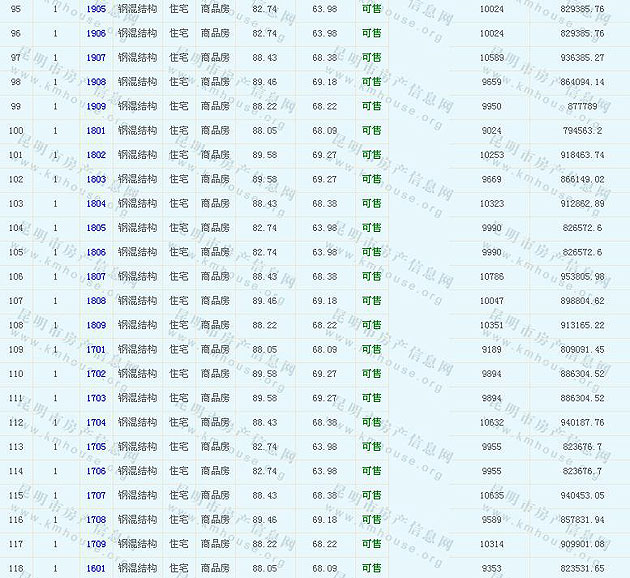Open room 1701 link
Viewport: 630px width, 578px height.
[96, 350]
